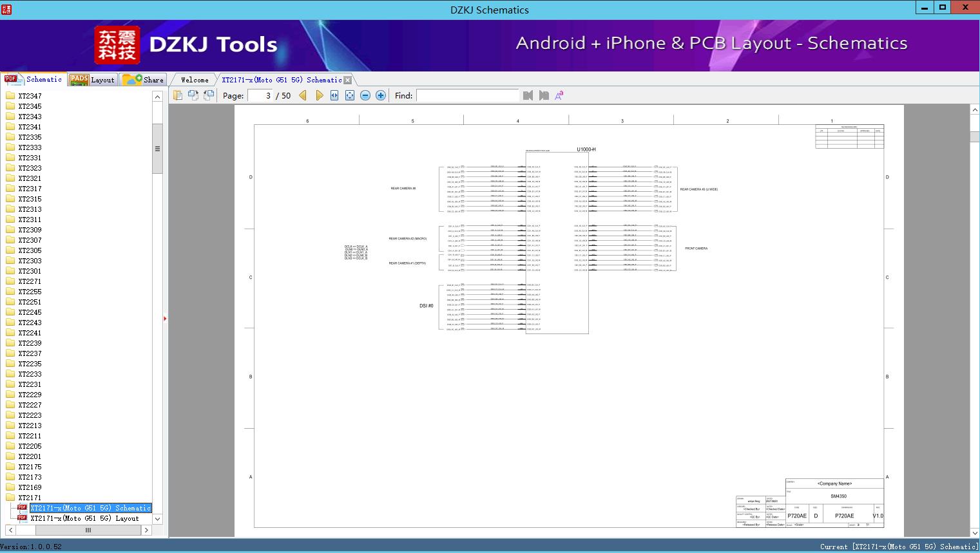
Task: Click the tree panel scroll down arrow
Action: (157, 519)
